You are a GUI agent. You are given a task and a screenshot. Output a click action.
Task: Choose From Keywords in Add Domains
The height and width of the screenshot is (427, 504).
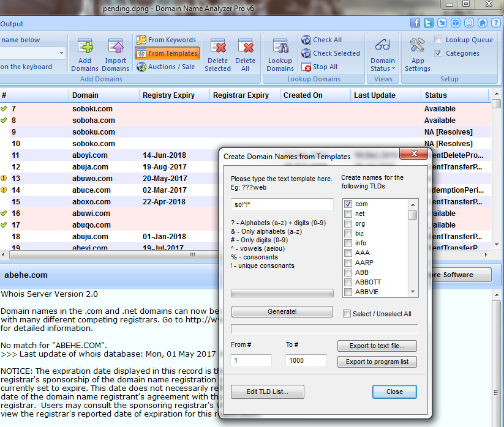point(166,40)
